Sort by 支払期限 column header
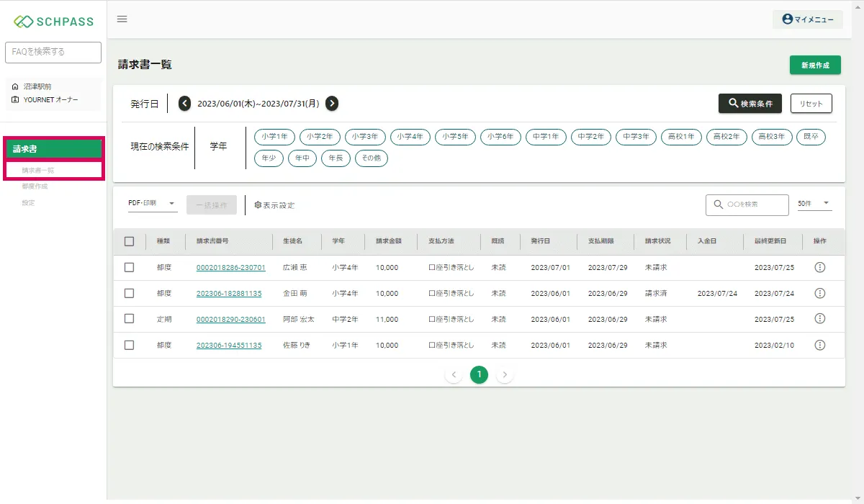 [x=601, y=241]
